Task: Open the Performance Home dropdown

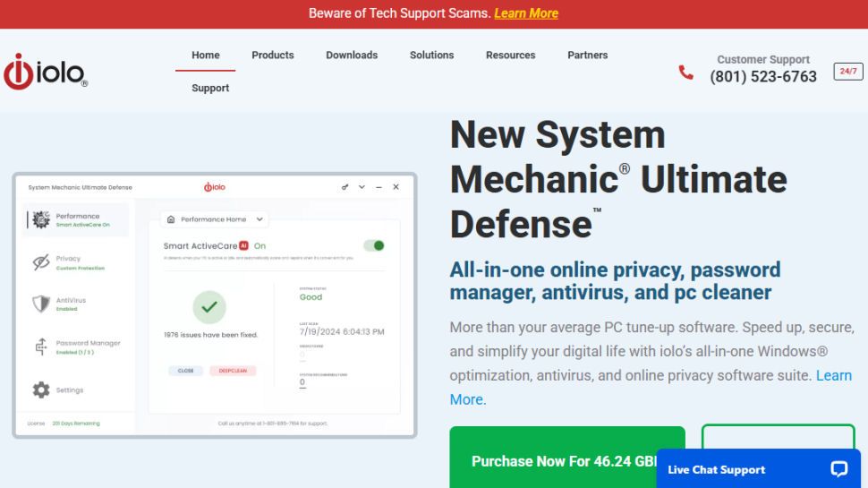Action: pyautogui.click(x=214, y=219)
